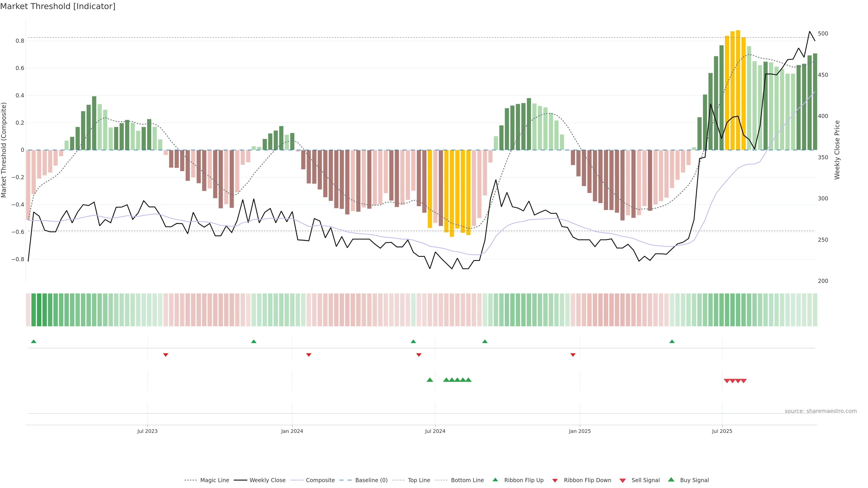
Task: Click the Market Threshold [Indicator] title
Action: click(x=58, y=6)
